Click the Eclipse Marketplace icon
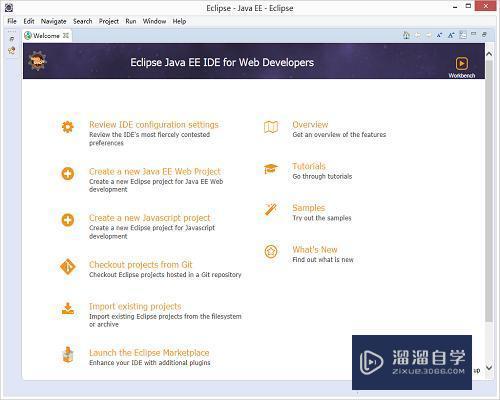This screenshot has width=500, height=400. tap(68, 355)
